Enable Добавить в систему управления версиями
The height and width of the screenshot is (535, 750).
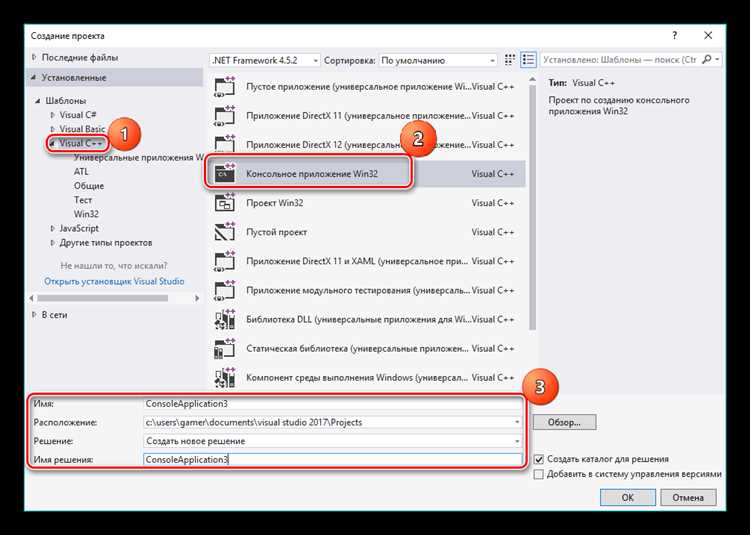point(539,474)
